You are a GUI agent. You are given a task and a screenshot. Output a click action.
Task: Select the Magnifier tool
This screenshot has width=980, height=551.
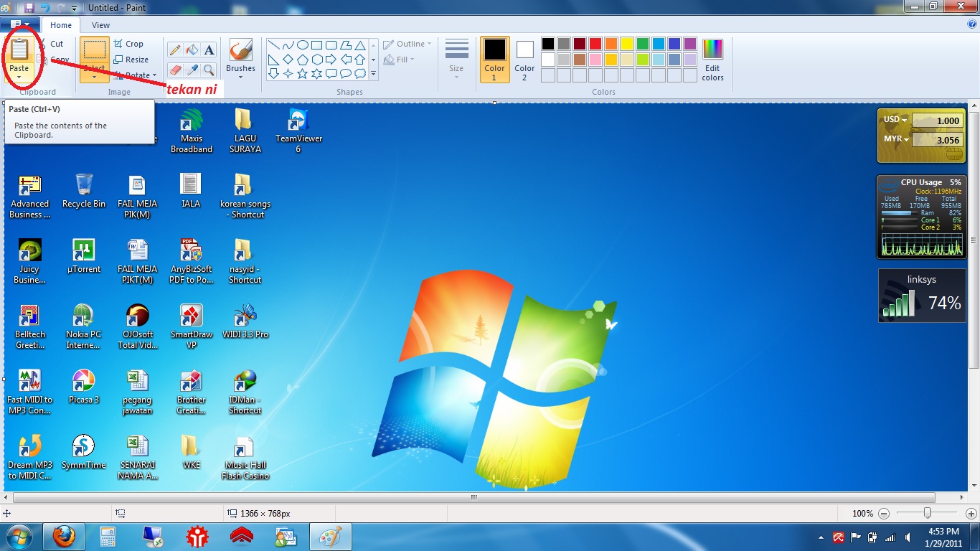[x=209, y=70]
